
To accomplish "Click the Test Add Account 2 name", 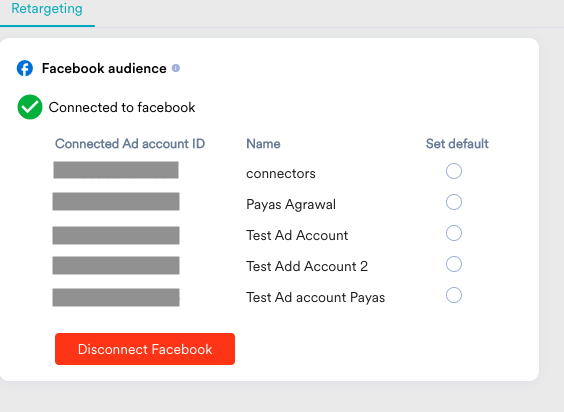I will (307, 266).
